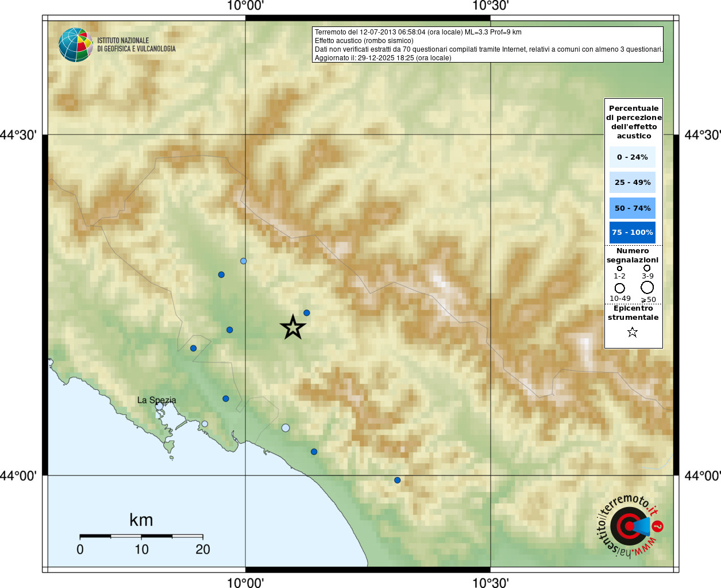
Task: Click the 10-49 reports legend circle
Action: 619,288
